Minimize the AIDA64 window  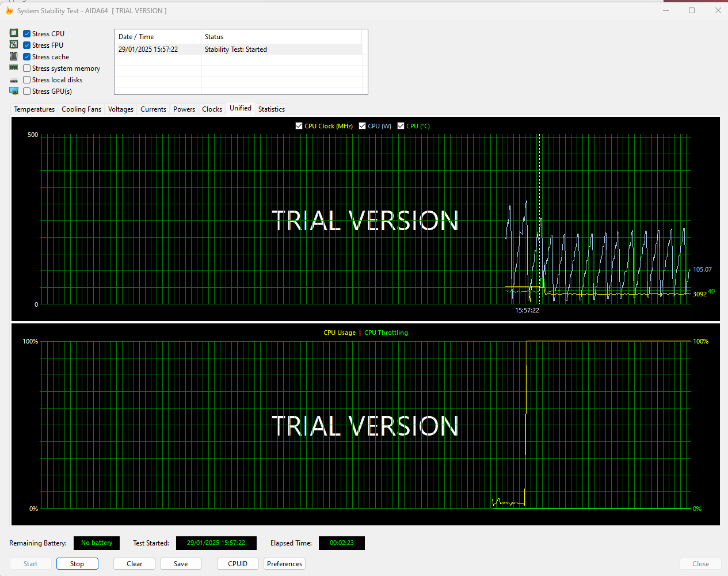pyautogui.click(x=666, y=10)
